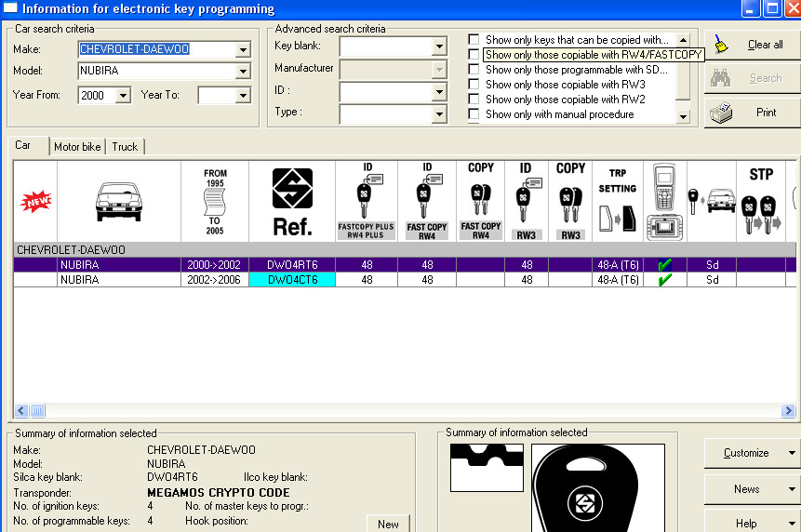801x532 pixels.
Task: Click the From 1995 To 2005 year column header
Action: (215, 201)
